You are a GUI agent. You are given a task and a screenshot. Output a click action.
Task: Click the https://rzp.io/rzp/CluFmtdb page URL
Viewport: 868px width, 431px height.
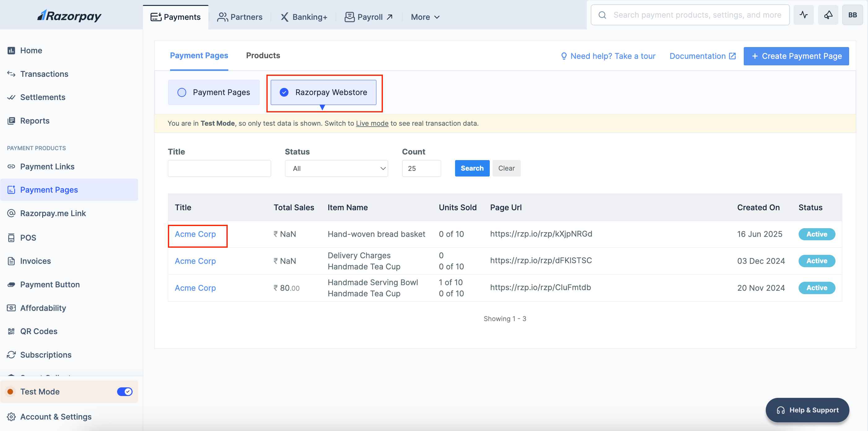click(x=540, y=287)
